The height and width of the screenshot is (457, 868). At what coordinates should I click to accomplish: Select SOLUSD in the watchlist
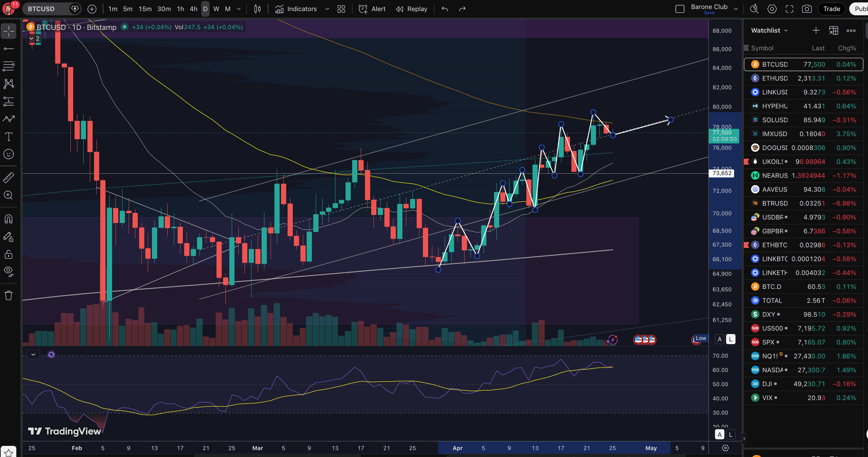coord(803,120)
